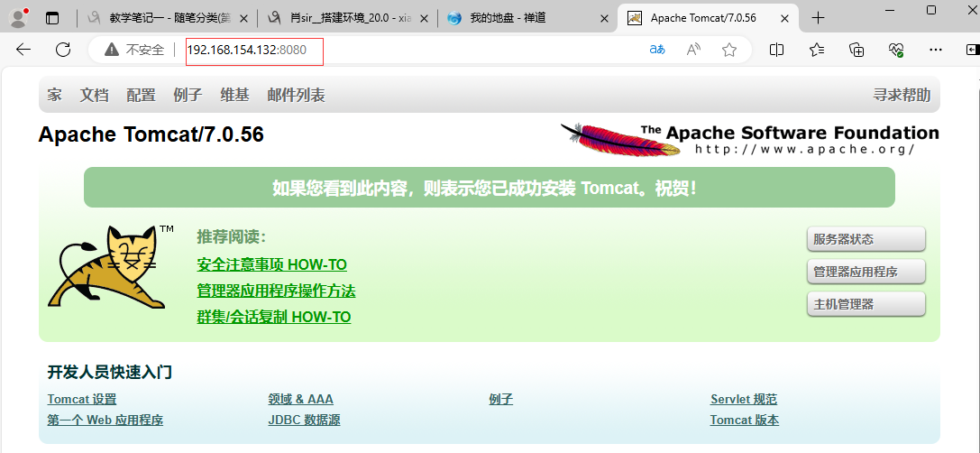The height and width of the screenshot is (453, 980).
Task: Open the 安全注意事项 HOW-TO link
Action: coord(272,264)
